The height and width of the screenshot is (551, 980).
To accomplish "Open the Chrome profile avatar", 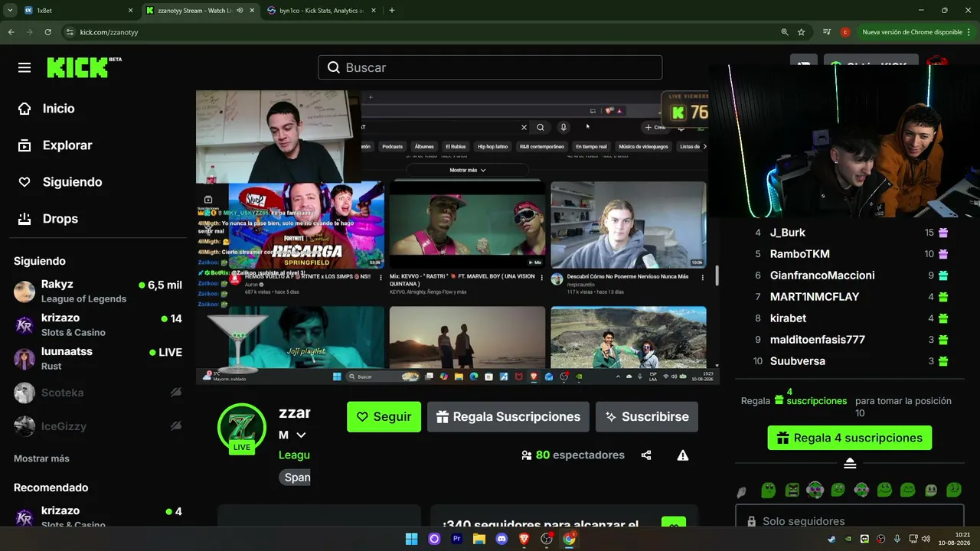I will [845, 32].
